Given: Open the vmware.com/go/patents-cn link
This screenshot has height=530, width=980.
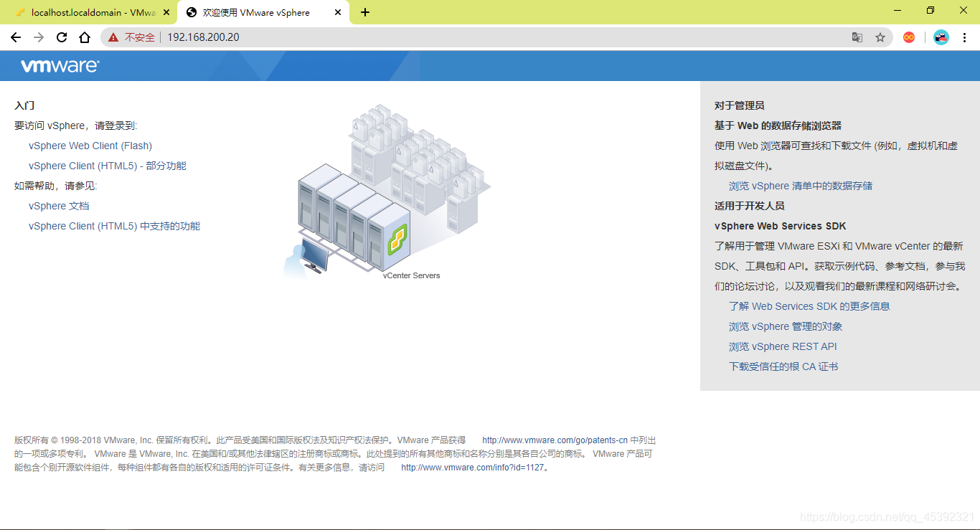Looking at the screenshot, I should [555, 440].
